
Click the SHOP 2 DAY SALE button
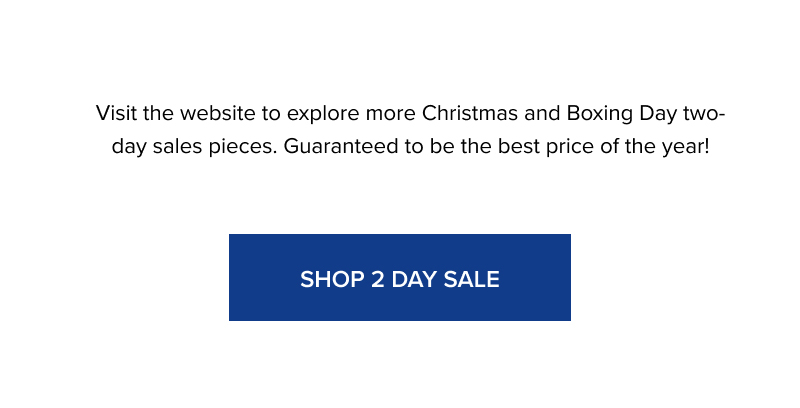pyautogui.click(x=399, y=277)
